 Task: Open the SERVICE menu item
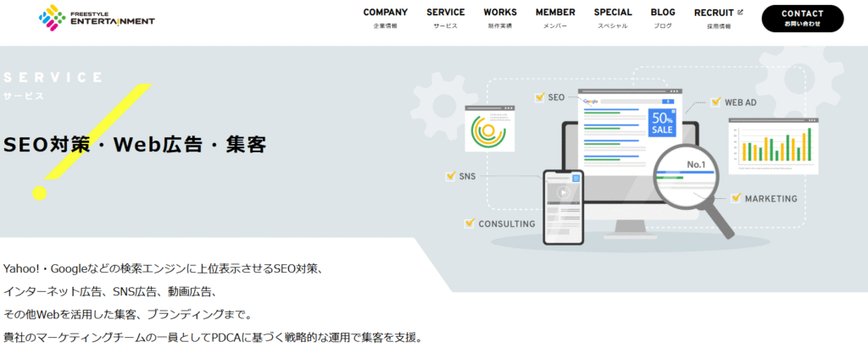(445, 18)
